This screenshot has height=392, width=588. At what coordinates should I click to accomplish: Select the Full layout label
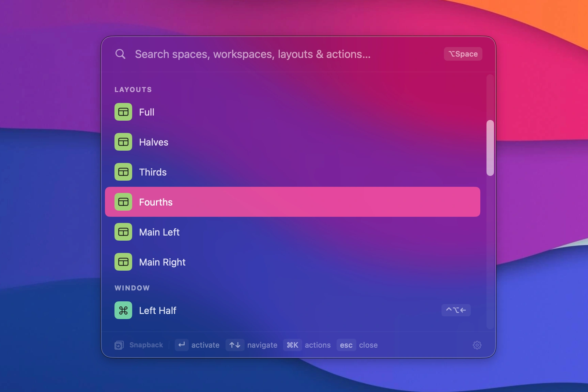[x=146, y=112]
